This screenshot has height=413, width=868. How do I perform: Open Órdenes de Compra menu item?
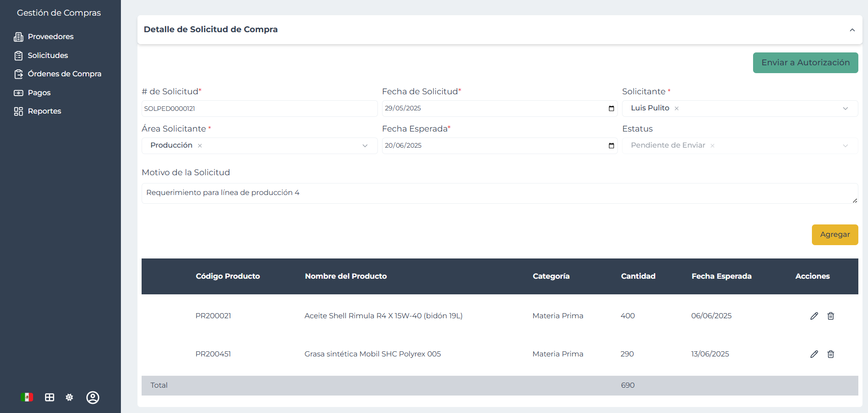pos(64,74)
